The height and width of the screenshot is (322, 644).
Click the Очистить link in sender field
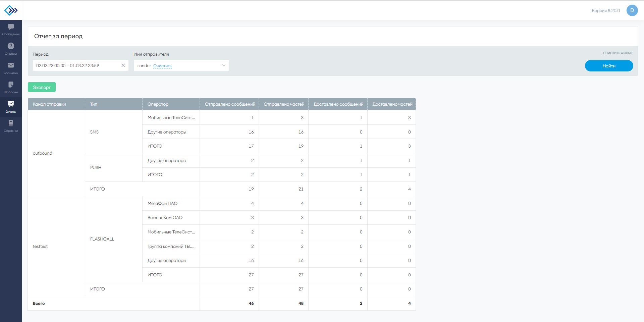(x=162, y=66)
